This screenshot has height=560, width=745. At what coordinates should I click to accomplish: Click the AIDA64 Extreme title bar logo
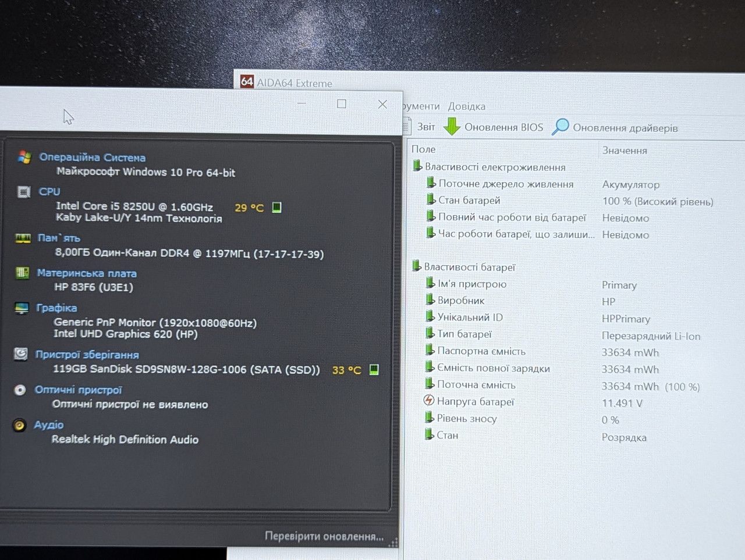click(247, 81)
